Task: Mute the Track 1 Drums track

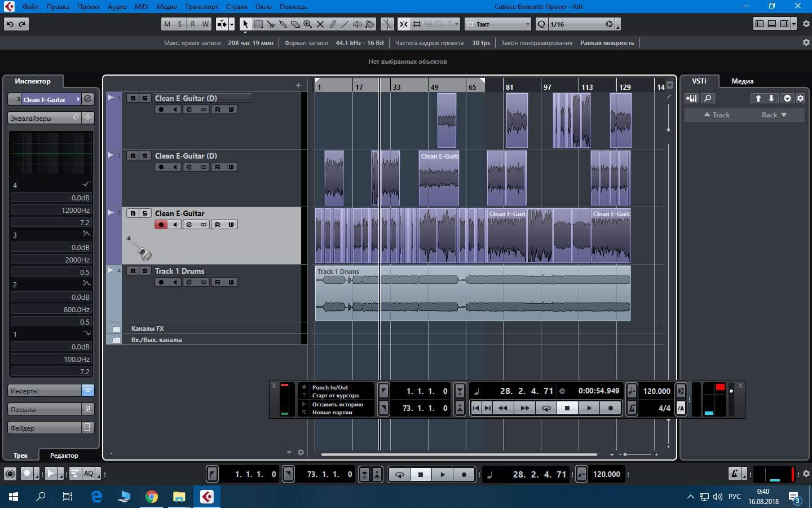Action: [133, 271]
